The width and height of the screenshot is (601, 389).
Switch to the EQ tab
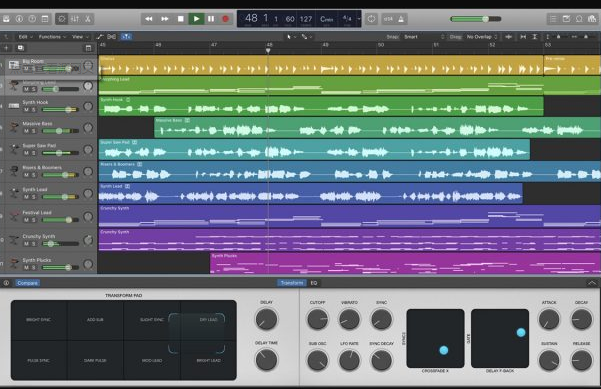point(314,283)
